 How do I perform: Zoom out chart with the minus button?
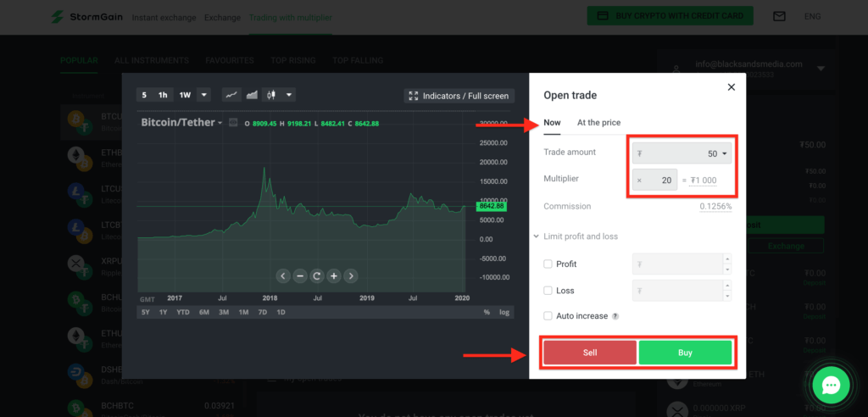point(300,275)
